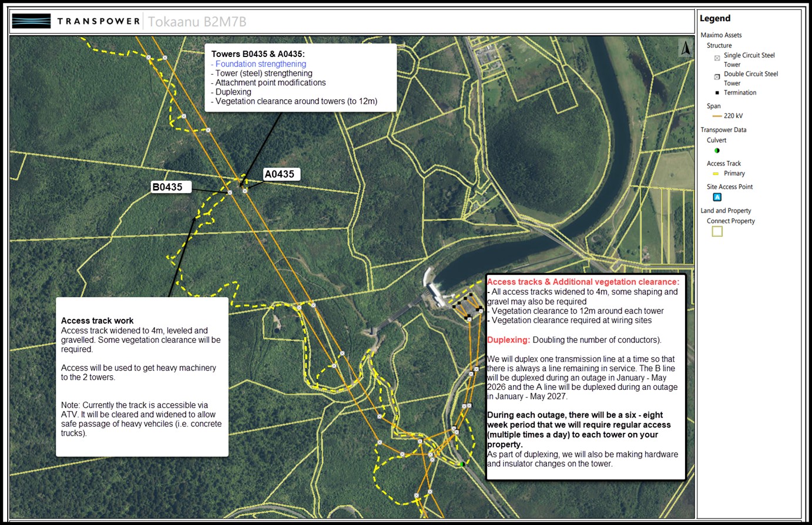Click the 220 kV orange span line swatch
812x525 pixels.
click(x=717, y=116)
